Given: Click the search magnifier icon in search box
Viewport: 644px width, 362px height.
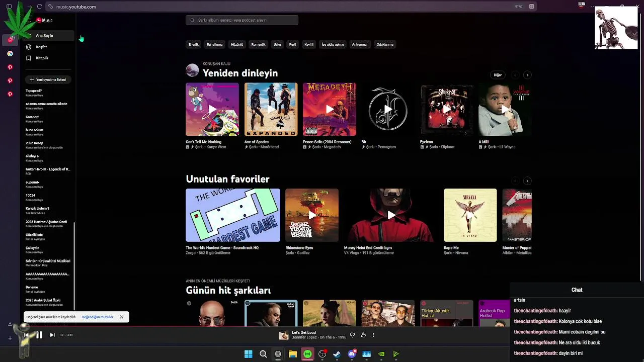Looking at the screenshot, I should [x=192, y=20].
